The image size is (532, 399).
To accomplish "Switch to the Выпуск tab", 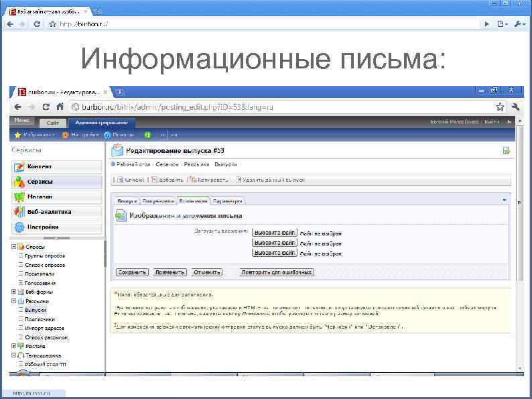I will point(127,201).
